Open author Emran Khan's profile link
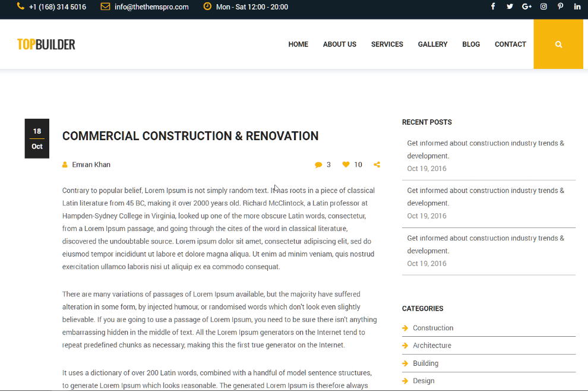 coord(91,165)
